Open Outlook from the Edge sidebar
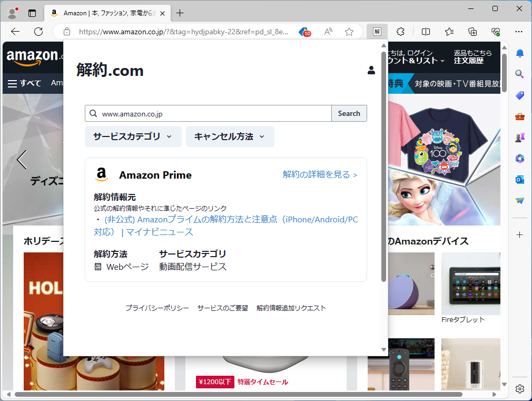Image resolution: width=532 pixels, height=401 pixels. pyautogui.click(x=519, y=179)
